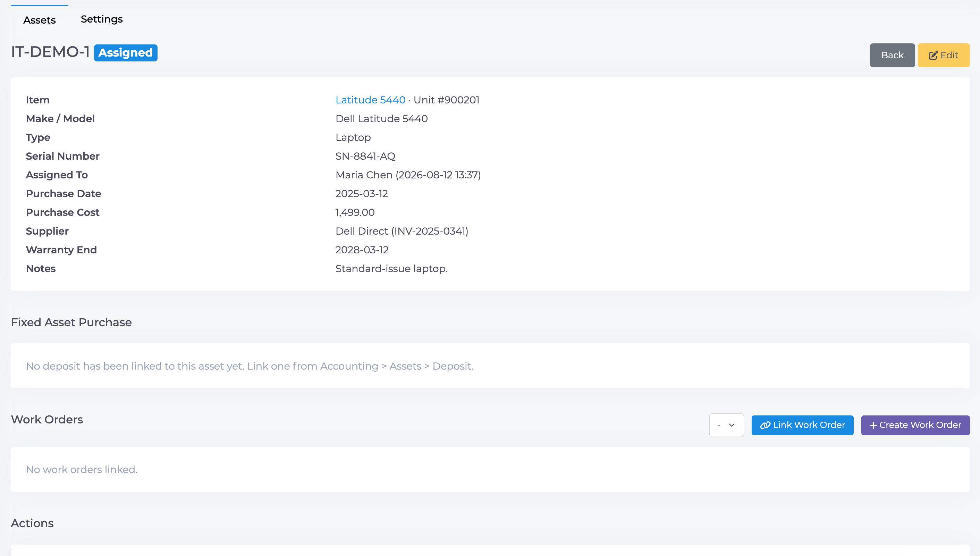Click the Actions heading
This screenshot has width=980, height=556.
[x=32, y=523]
